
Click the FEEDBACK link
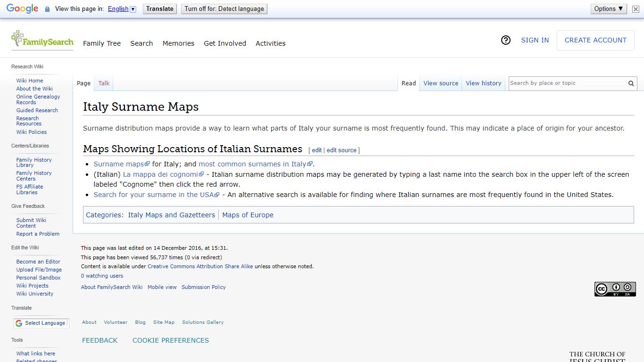point(100,340)
